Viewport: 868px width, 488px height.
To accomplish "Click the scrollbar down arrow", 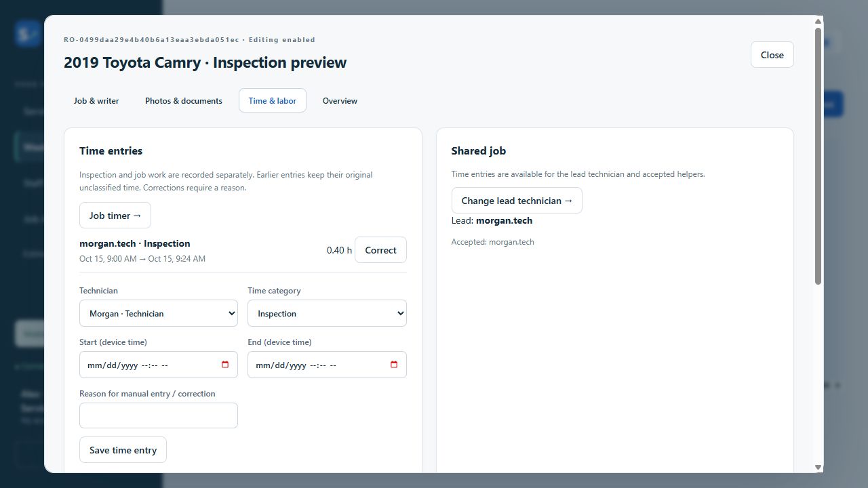I will (818, 467).
